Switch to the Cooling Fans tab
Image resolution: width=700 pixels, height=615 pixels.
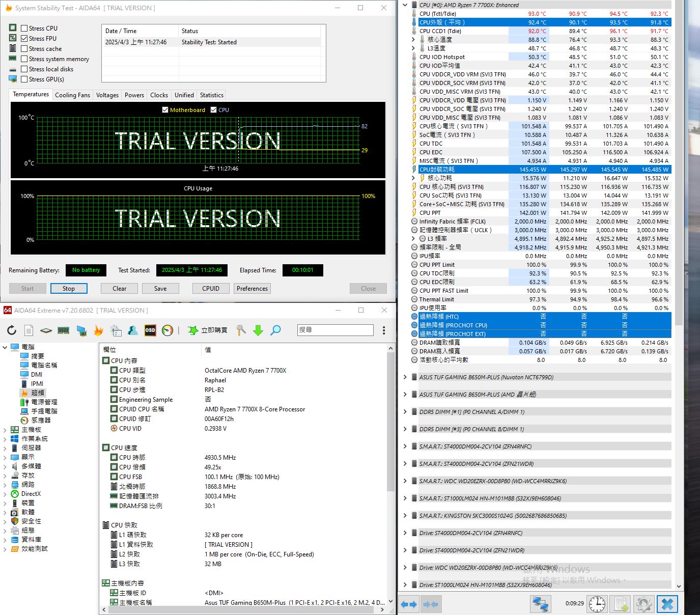coord(72,95)
